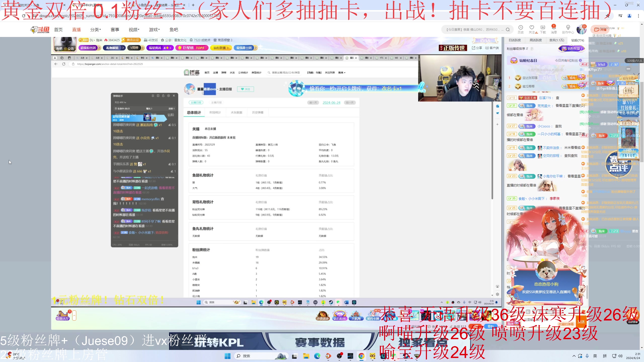Open the 腾讯认证 certification badge

[x=131, y=40]
